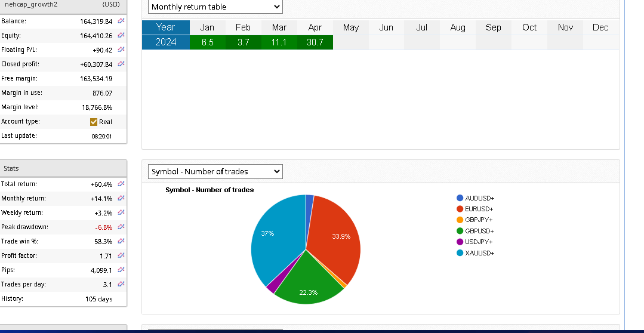Select the 2024 year row

click(x=165, y=42)
